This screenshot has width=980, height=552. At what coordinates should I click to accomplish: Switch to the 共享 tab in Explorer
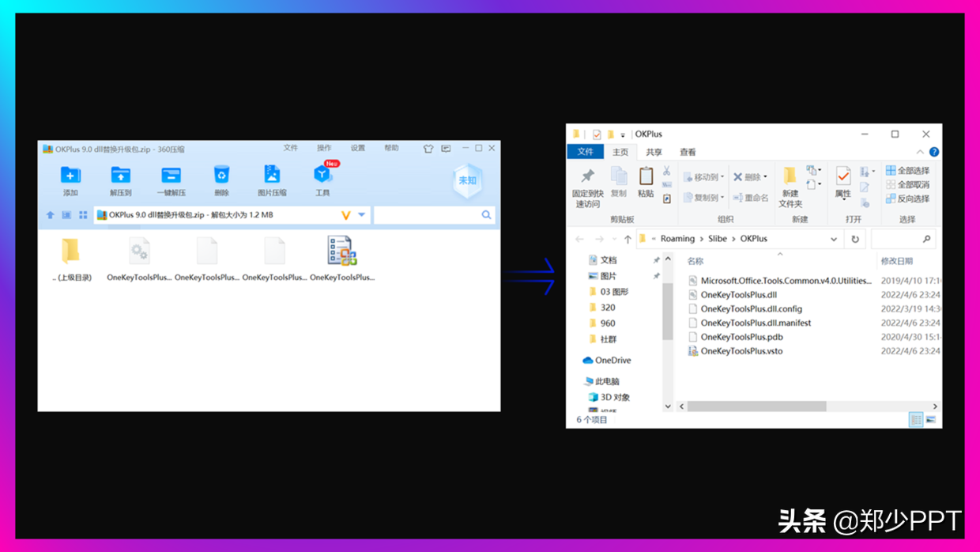(x=654, y=152)
